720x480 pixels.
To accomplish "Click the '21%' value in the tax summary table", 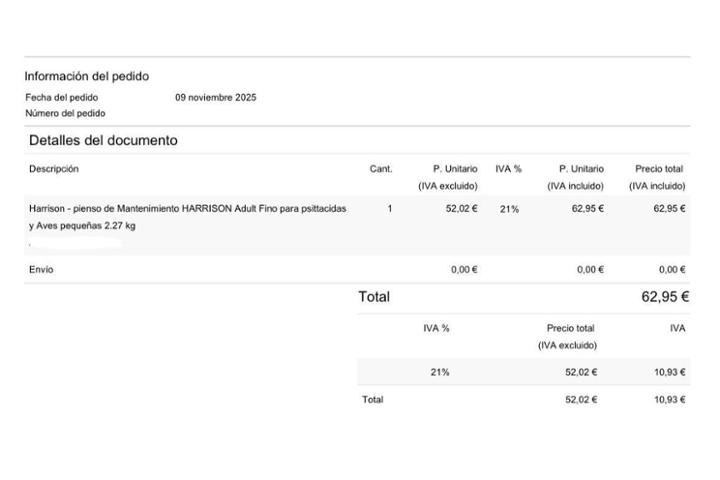I will pyautogui.click(x=440, y=372).
